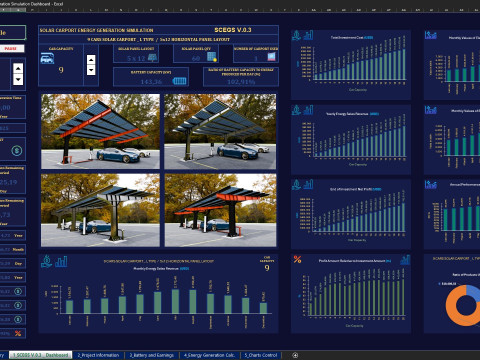
Task: Click the bar graph icon on Profit Amount chart
Action: (405, 260)
